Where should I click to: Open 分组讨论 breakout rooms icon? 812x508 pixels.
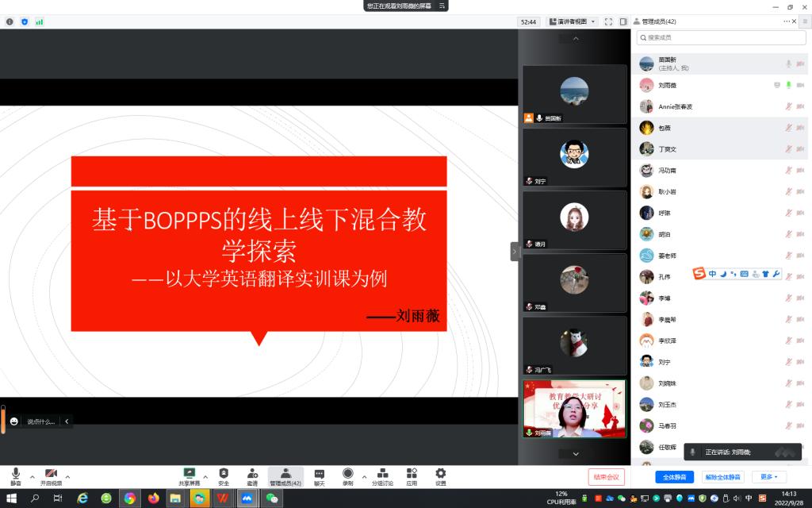point(382,474)
